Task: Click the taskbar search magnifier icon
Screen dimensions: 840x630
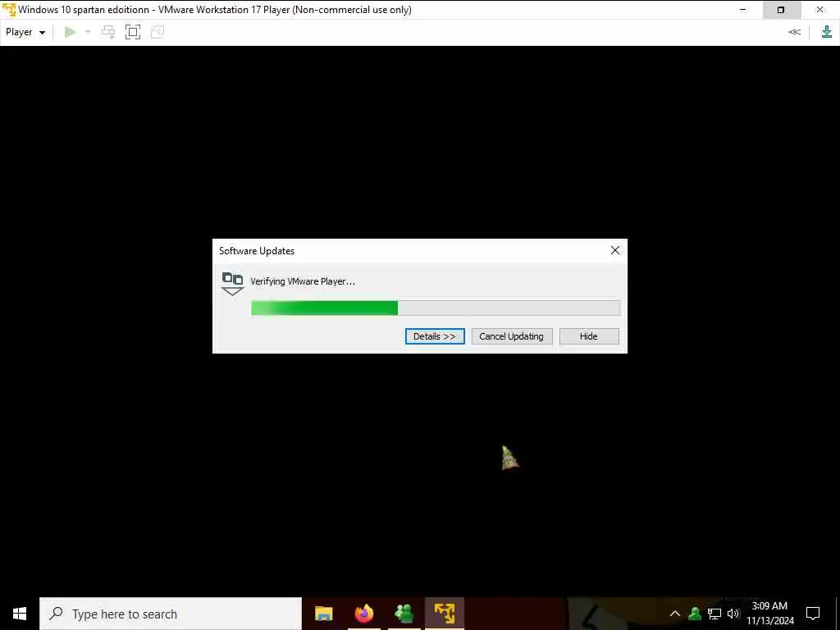Action: click(56, 614)
